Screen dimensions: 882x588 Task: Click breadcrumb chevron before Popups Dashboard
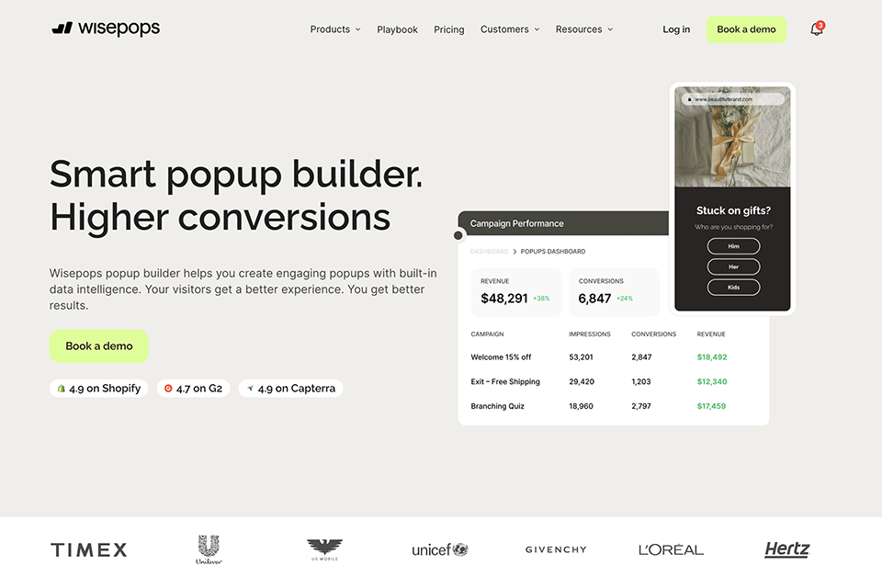point(514,252)
